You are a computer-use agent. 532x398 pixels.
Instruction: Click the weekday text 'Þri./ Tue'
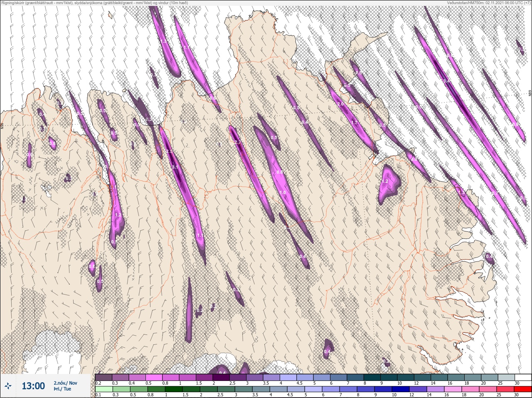coord(62,389)
